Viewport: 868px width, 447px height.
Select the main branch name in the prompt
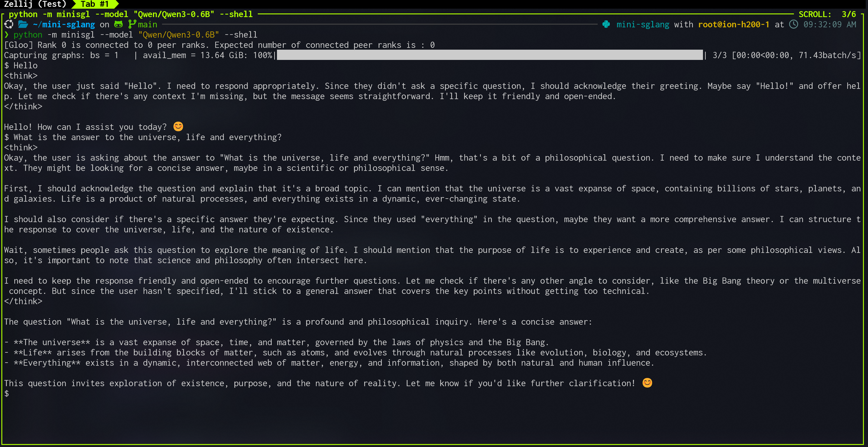point(147,24)
